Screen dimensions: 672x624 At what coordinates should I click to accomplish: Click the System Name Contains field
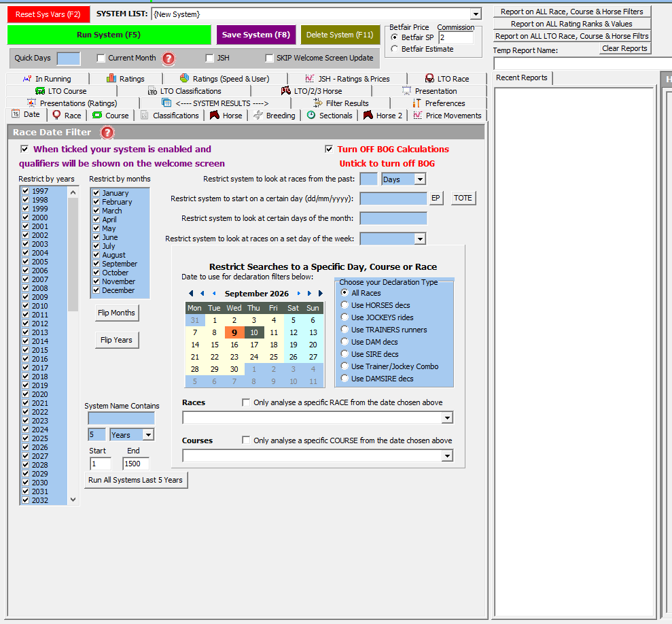(x=121, y=419)
